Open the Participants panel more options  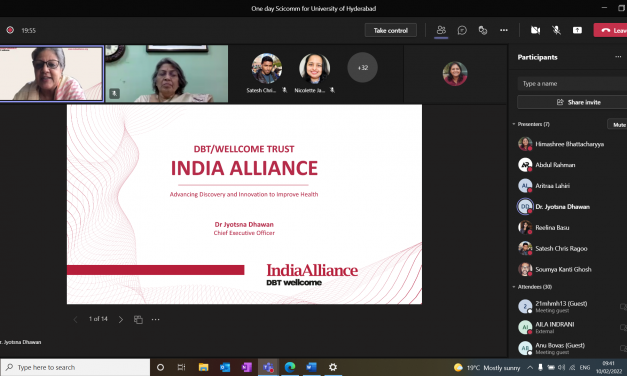pyautogui.click(x=618, y=57)
